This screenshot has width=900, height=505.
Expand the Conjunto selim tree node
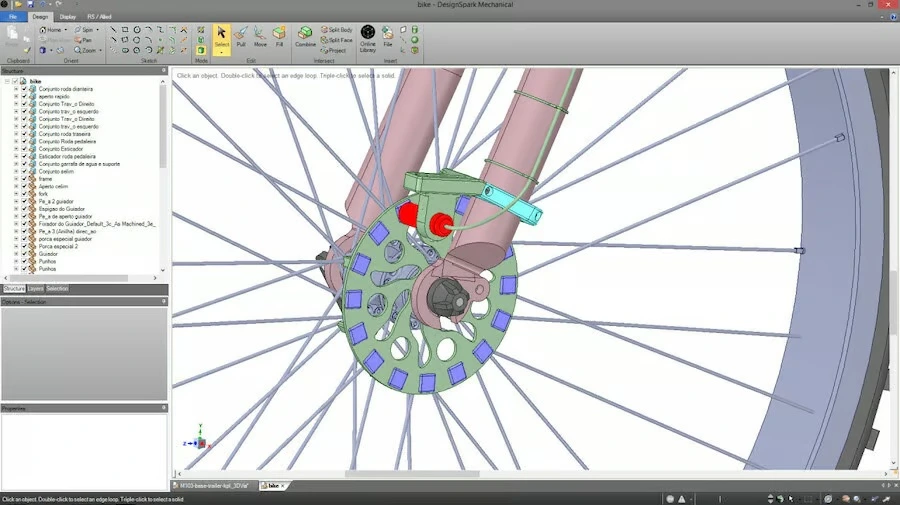16,172
